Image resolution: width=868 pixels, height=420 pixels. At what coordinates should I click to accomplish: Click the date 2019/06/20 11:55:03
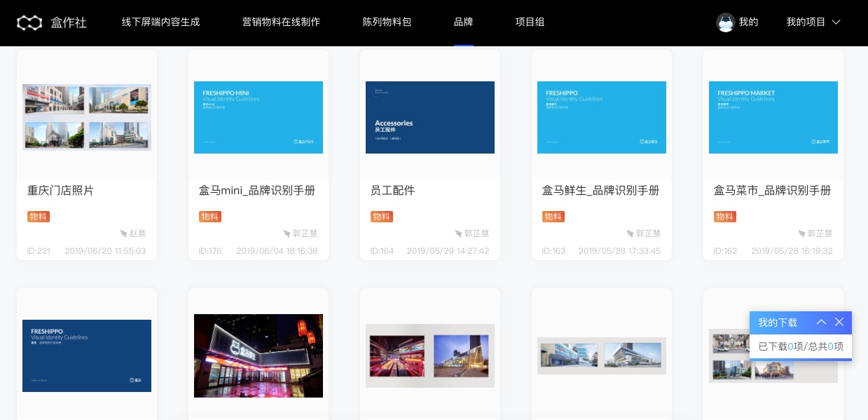point(106,251)
